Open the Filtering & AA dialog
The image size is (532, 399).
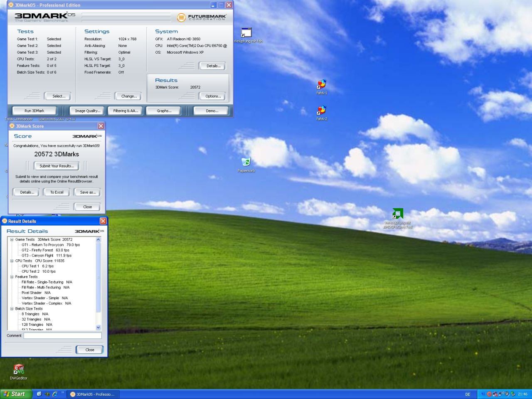pyautogui.click(x=126, y=111)
